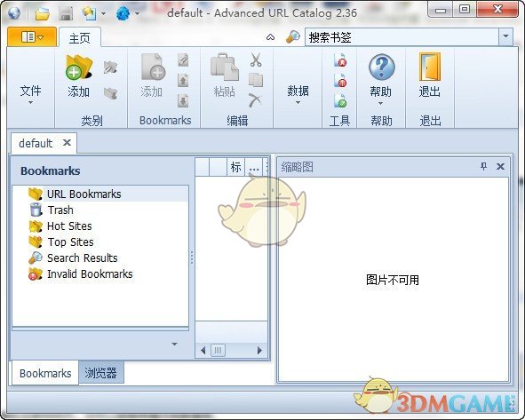Screen dimensions: 525x420
Task: Click the top tools icon with red mark
Action: point(340,59)
